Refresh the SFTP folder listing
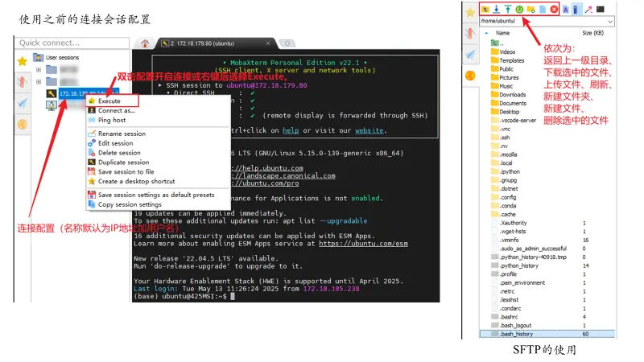This screenshot has width=644, height=362. click(x=519, y=9)
